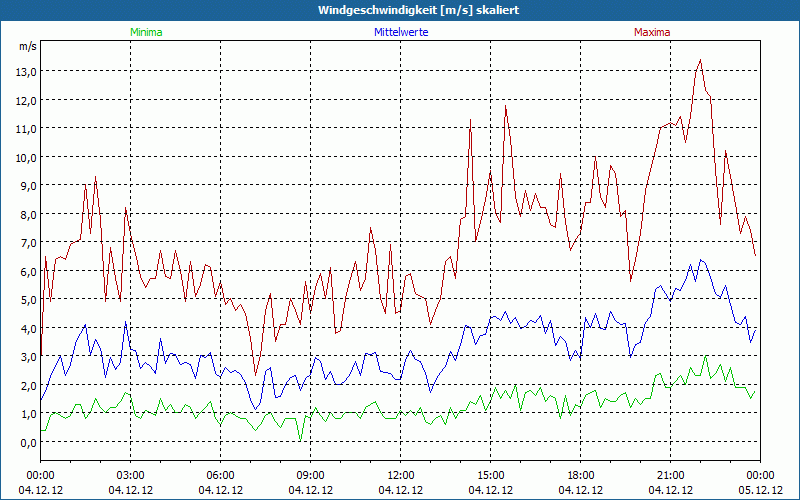Click the green Minima legend label
Screen dimensions: 800x500
pos(146,32)
